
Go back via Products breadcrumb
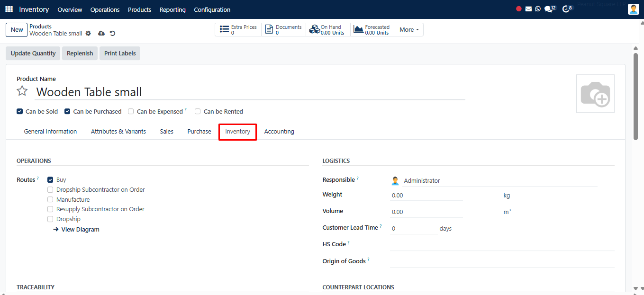40,27
